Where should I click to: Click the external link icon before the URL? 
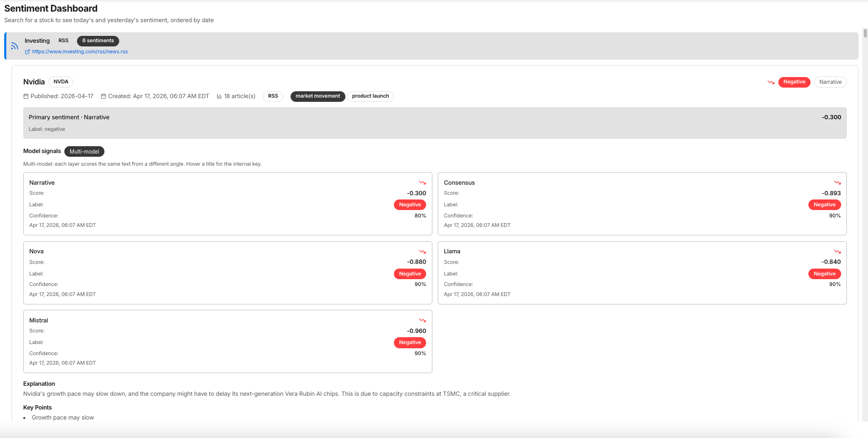pyautogui.click(x=27, y=52)
